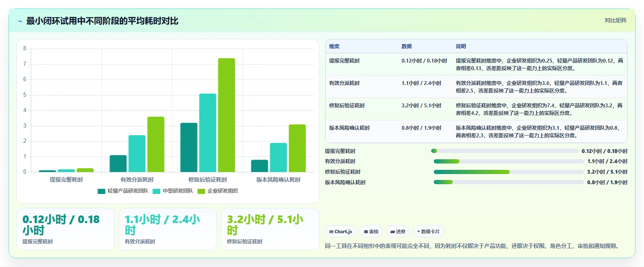
Task: Click the chart x-axis label 有效分派耗时
Action: click(x=137, y=180)
